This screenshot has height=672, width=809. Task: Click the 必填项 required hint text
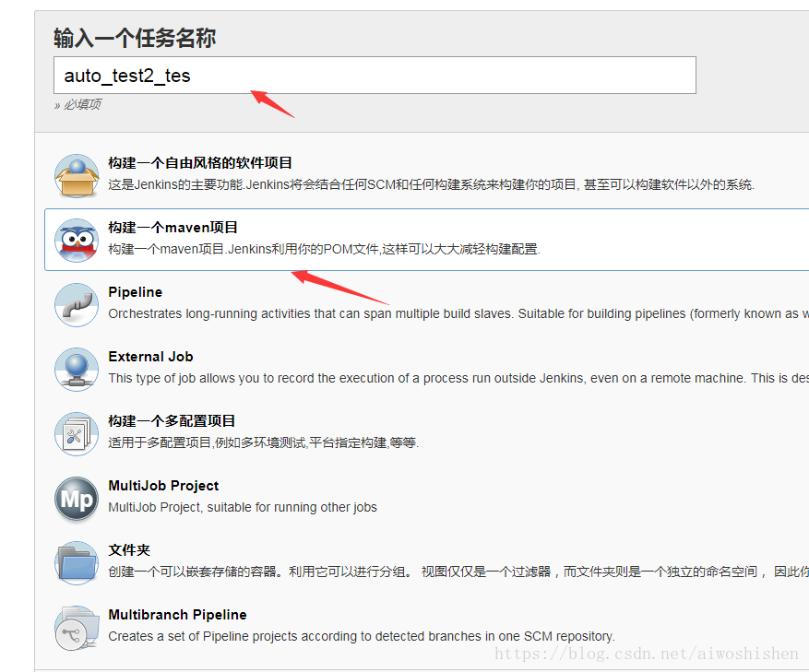[77, 105]
